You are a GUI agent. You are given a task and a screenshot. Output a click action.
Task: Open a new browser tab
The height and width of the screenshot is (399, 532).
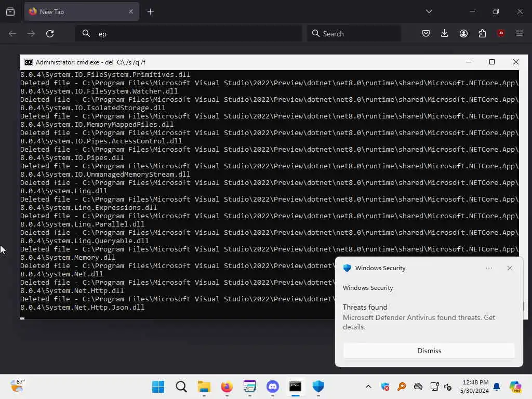tap(150, 12)
